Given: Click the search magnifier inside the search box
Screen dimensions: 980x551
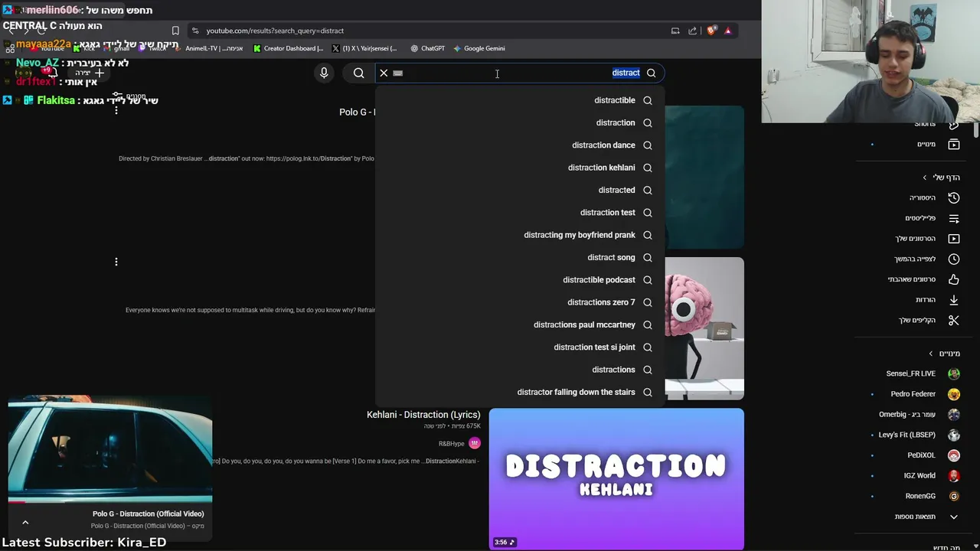Looking at the screenshot, I should (x=651, y=73).
